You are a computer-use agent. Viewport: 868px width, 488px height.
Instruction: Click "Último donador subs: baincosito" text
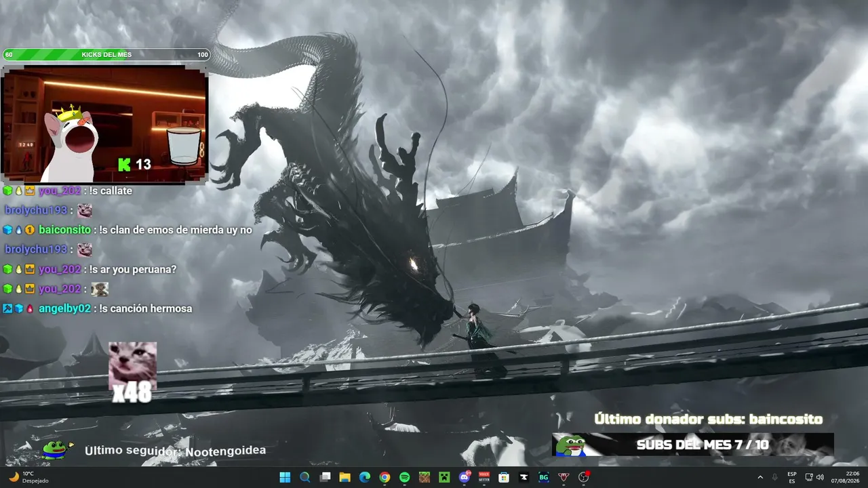pos(709,420)
